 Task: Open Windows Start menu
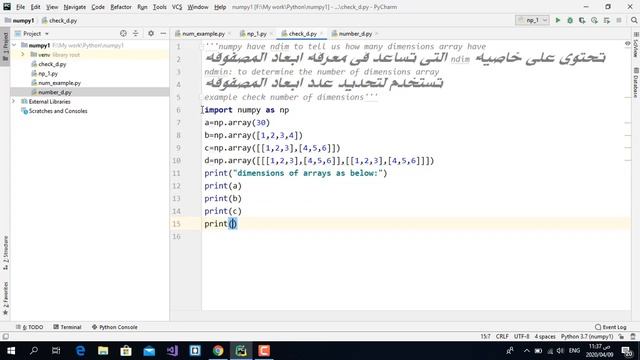point(11,351)
